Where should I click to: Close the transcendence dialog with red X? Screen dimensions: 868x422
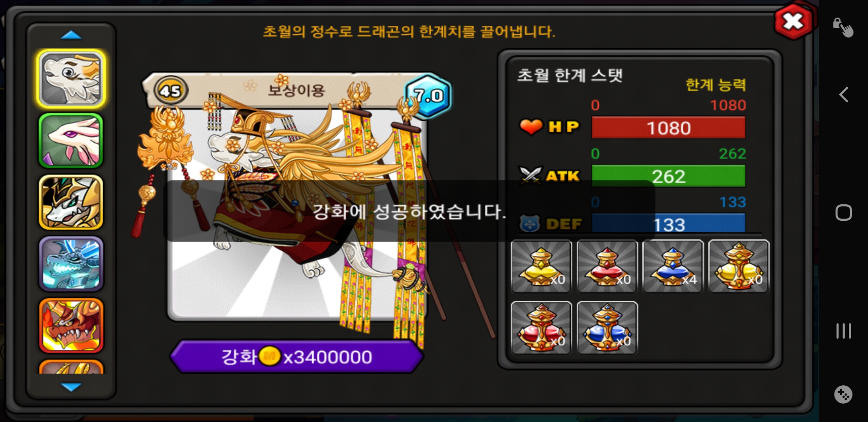click(793, 21)
